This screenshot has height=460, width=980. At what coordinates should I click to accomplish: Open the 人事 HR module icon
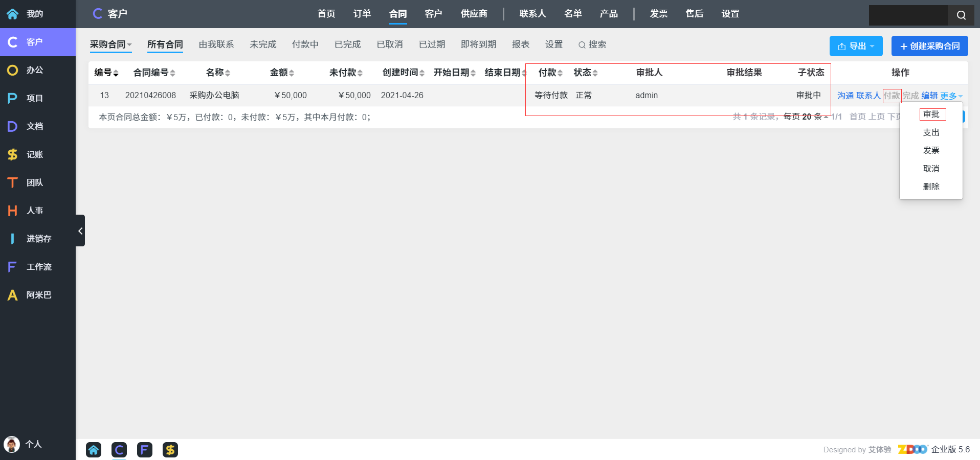[x=13, y=211]
